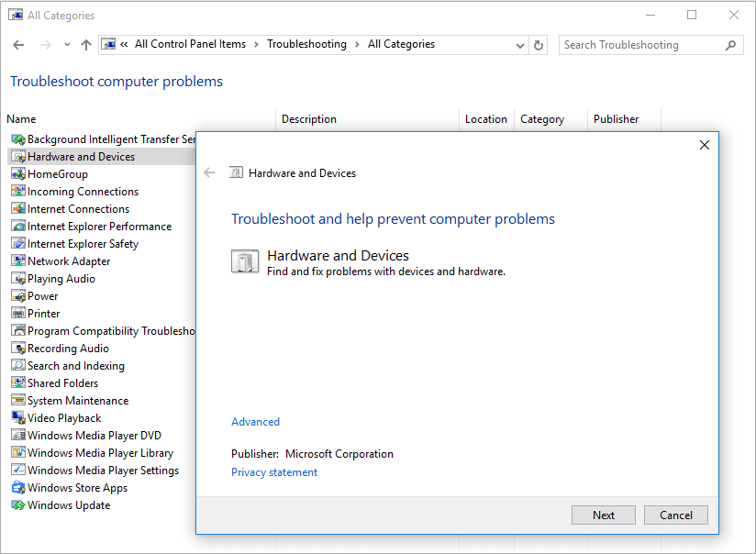Click the Windows Update icon in list
This screenshot has width=756, height=554.
pos(17,505)
